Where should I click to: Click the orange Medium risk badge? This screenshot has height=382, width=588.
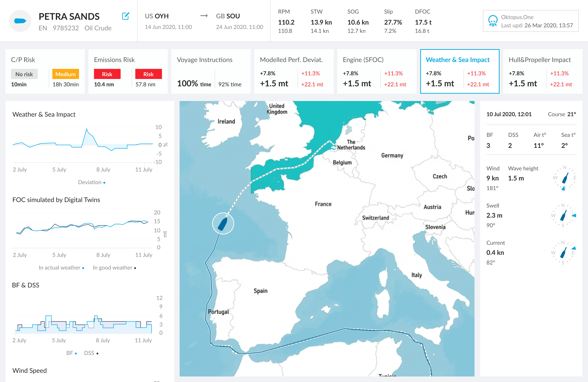tap(65, 74)
